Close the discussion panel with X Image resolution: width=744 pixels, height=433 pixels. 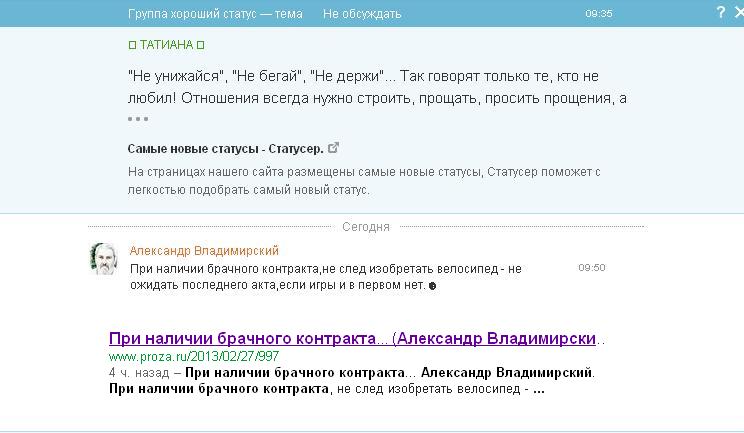739,12
